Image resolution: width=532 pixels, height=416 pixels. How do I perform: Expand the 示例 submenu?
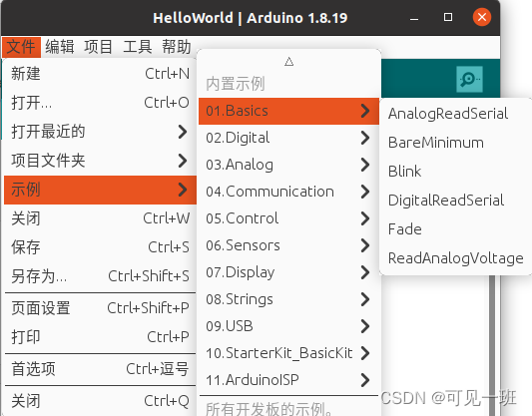click(100, 190)
